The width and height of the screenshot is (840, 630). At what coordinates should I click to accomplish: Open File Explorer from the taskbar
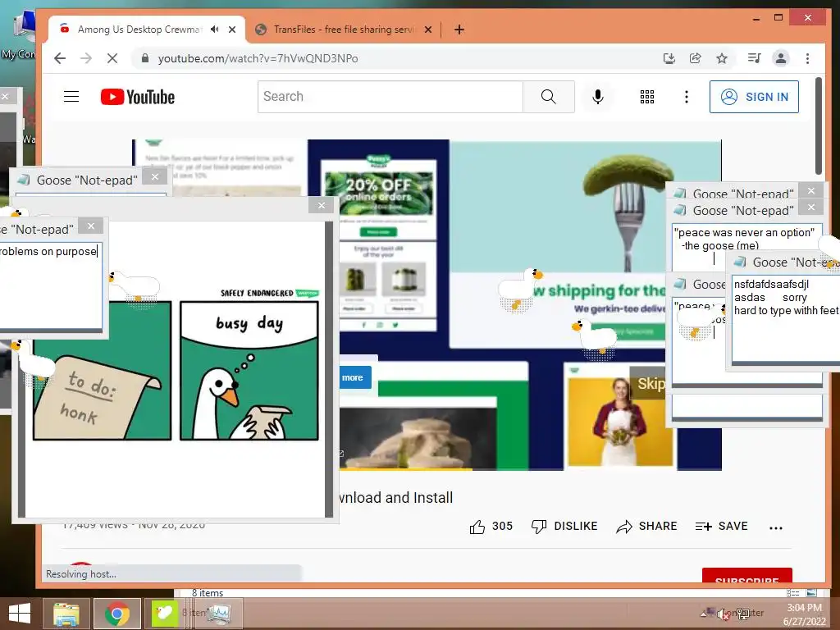(66, 614)
